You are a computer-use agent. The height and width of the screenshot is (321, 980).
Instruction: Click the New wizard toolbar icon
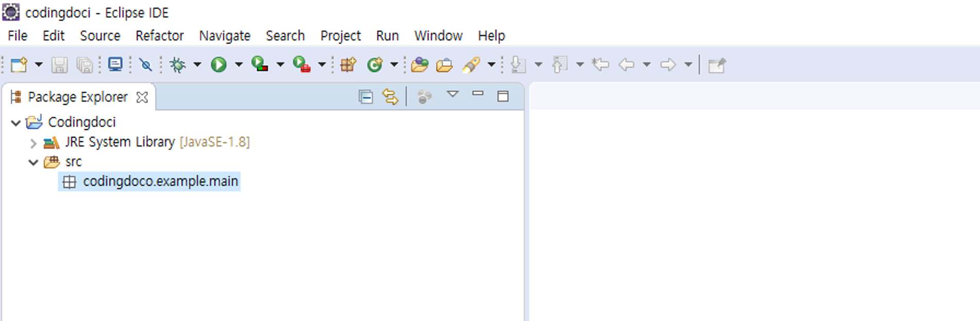pos(19,65)
